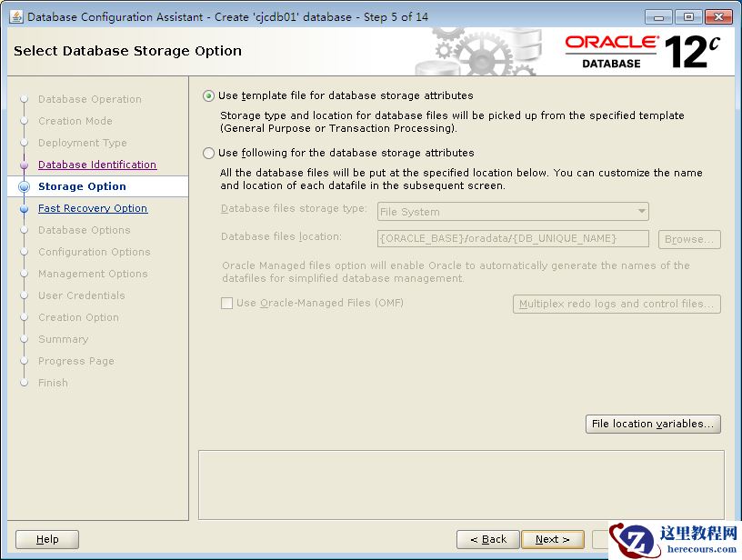Viewport: 742px width, 560px height.
Task: Click Select Database Storage Option heading
Action: tap(128, 51)
